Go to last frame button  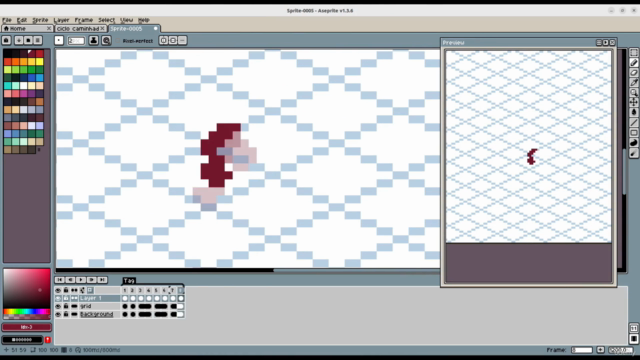[x=102, y=280]
